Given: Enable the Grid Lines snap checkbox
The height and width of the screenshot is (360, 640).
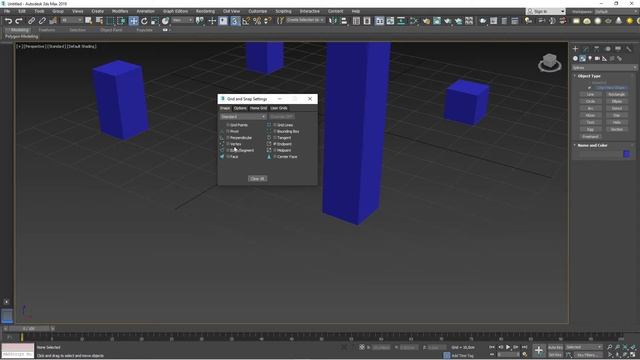Looking at the screenshot, I should [x=275, y=125].
